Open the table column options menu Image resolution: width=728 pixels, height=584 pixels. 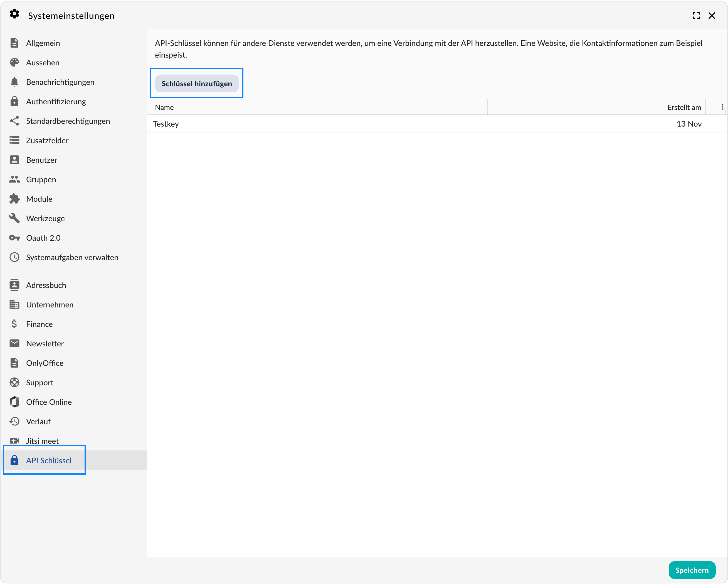click(x=722, y=107)
